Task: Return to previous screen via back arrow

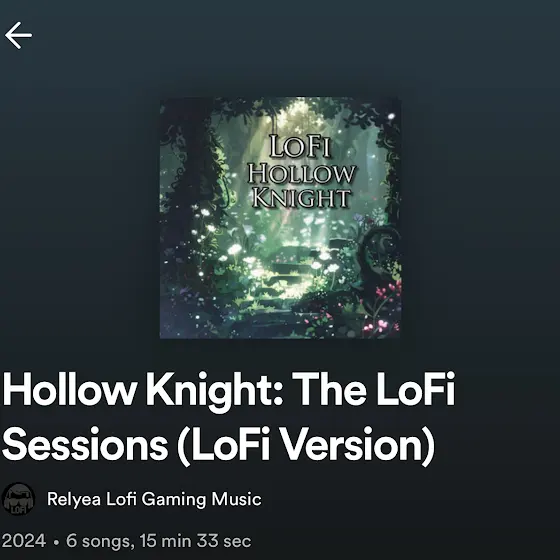Action: (18, 35)
